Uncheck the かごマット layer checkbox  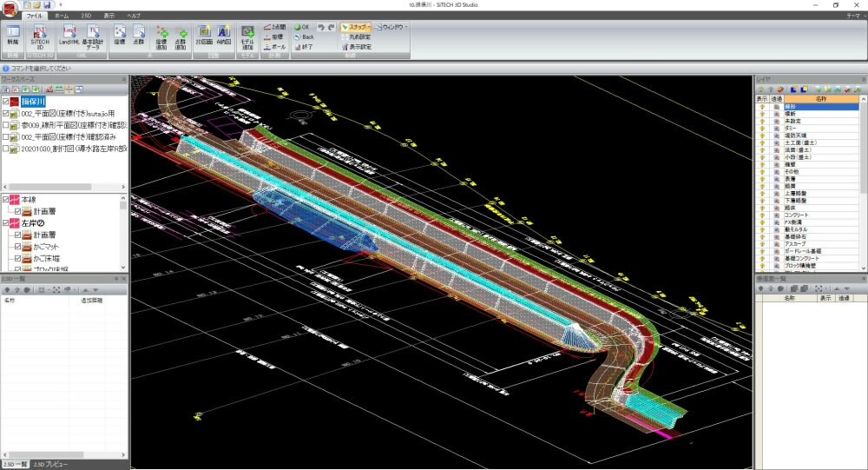[17, 247]
